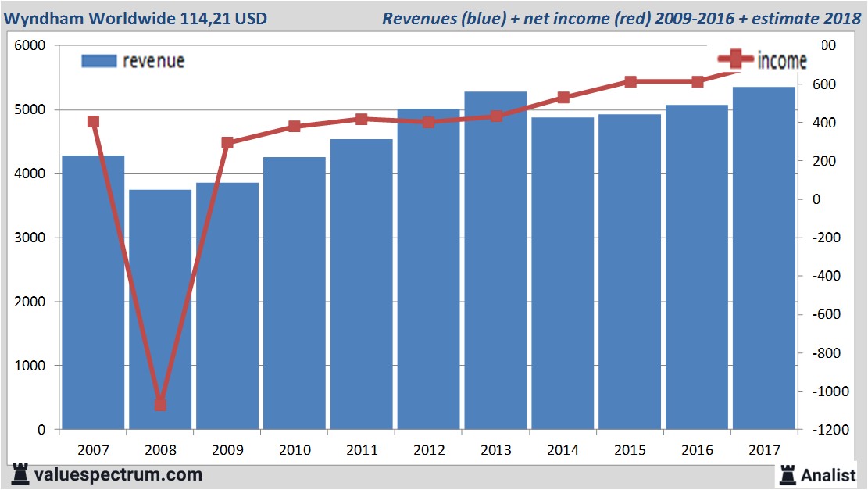
Task: Select the 2009 revenue bar
Action: (x=227, y=306)
